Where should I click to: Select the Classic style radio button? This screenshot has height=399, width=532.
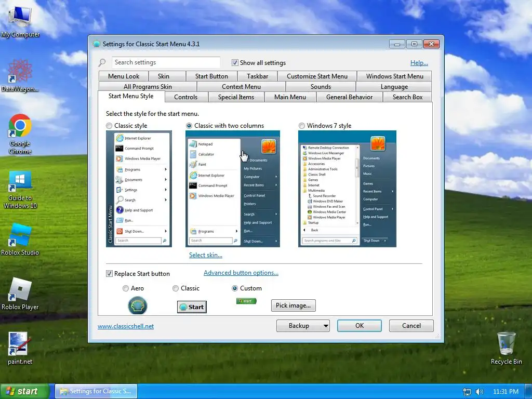pyautogui.click(x=109, y=126)
